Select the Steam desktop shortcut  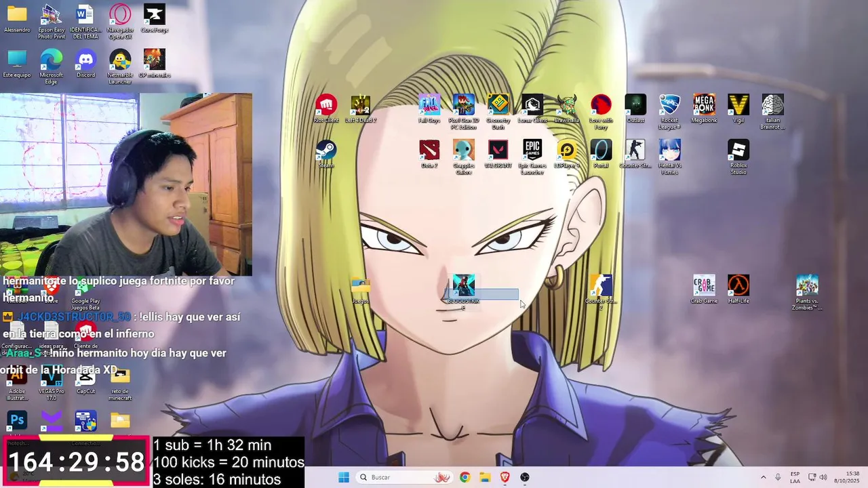coord(326,154)
